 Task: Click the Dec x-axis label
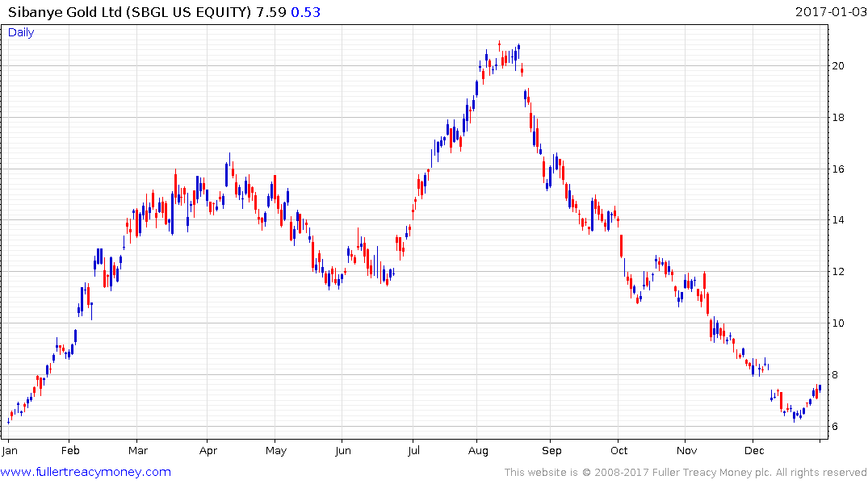(x=754, y=450)
